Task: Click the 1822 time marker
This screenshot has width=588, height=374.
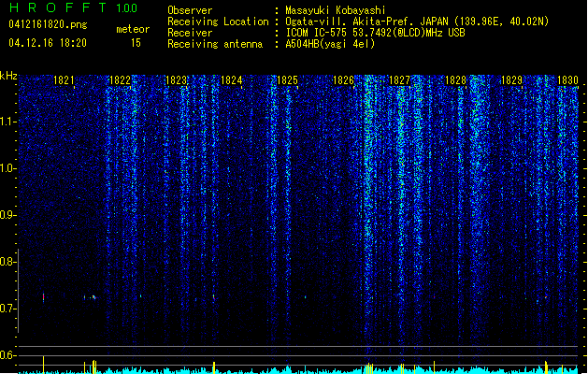Action: (x=120, y=80)
